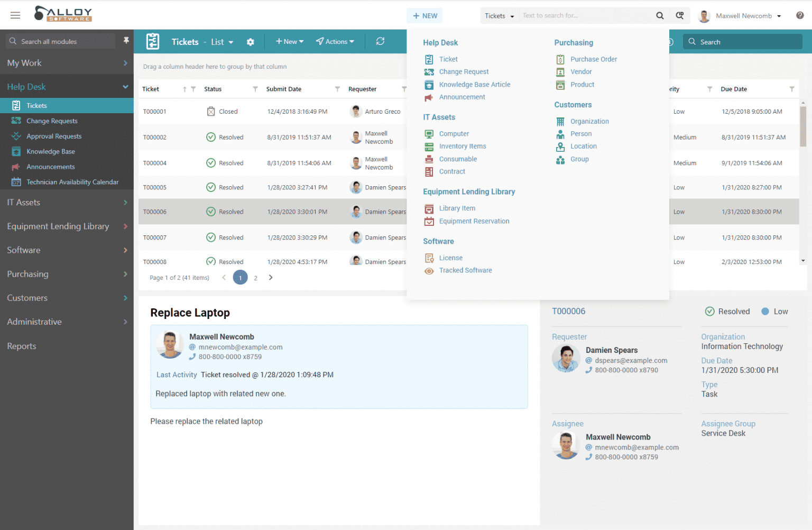Open Equipment Reservation from the New menu

tap(474, 221)
